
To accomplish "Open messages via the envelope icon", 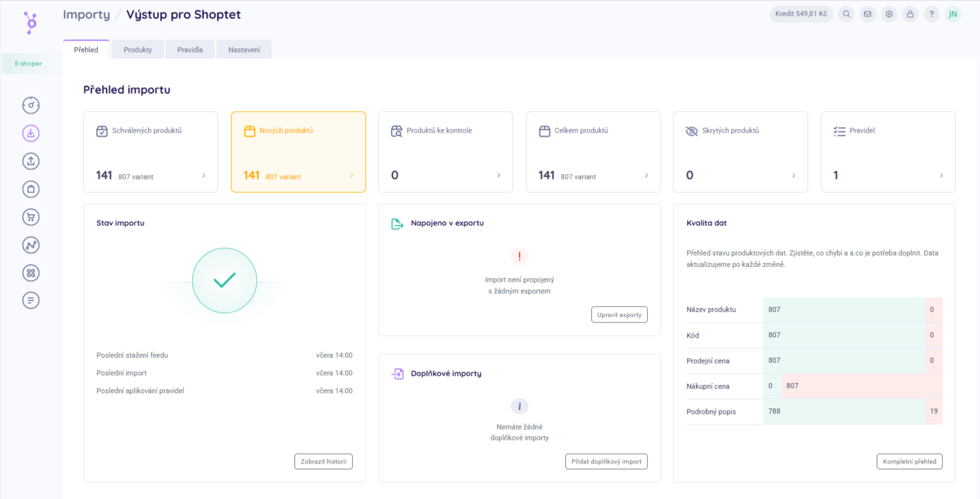I will click(x=868, y=14).
